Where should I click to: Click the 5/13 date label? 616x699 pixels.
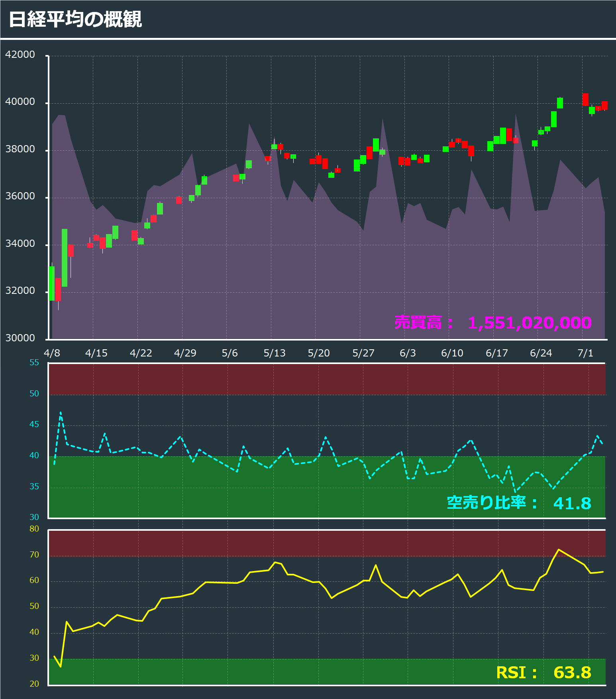coord(275,353)
